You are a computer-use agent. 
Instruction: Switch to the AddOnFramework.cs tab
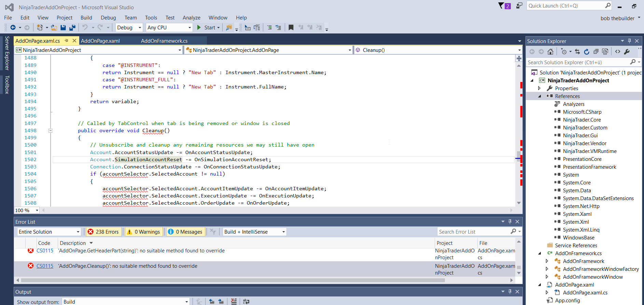164,41
